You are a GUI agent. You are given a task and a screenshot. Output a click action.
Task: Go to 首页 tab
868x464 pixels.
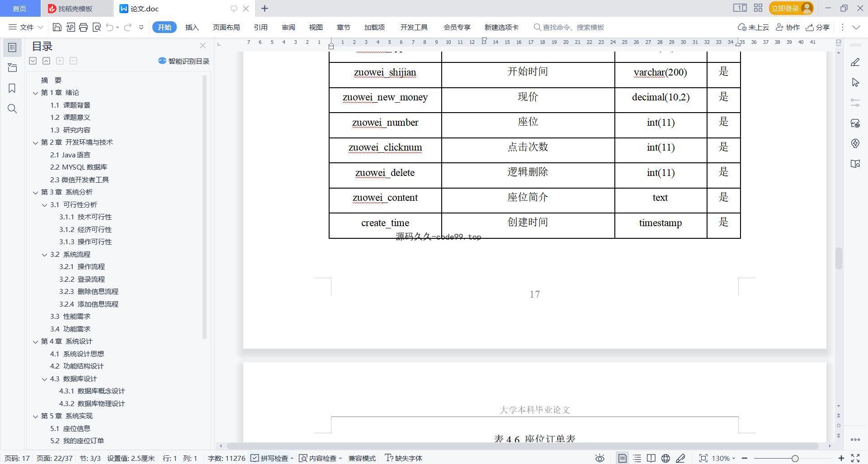coord(19,9)
